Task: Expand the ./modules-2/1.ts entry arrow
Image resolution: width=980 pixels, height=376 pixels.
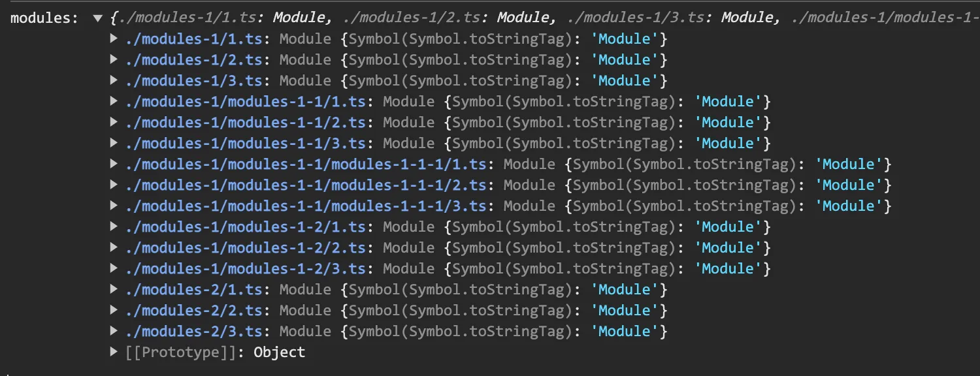Action: coord(114,290)
